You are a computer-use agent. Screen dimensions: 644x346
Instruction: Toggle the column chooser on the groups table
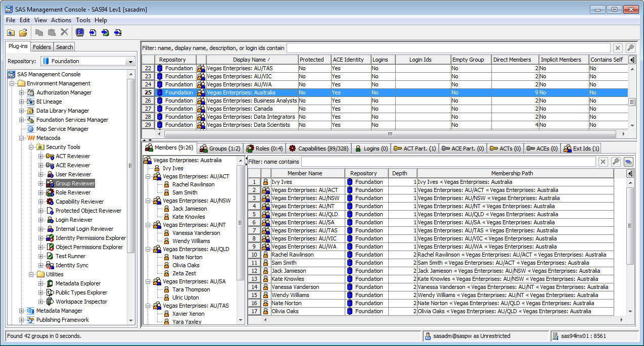pos(632,60)
